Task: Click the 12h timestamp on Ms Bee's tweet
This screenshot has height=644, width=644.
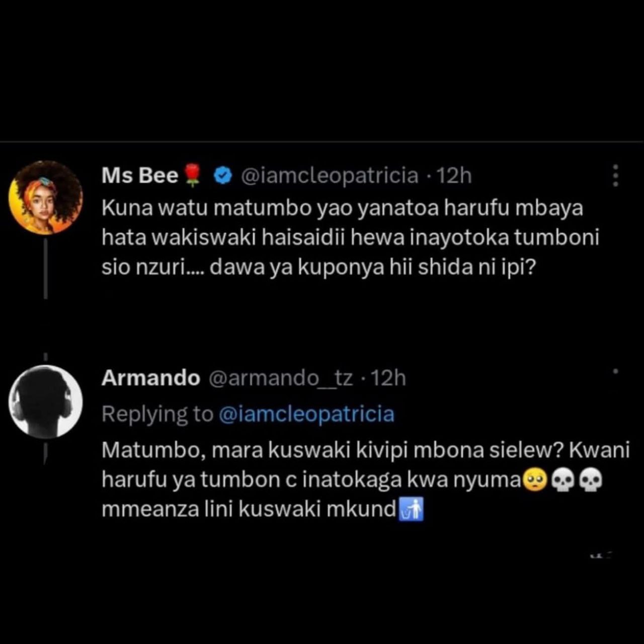Action: point(454,176)
